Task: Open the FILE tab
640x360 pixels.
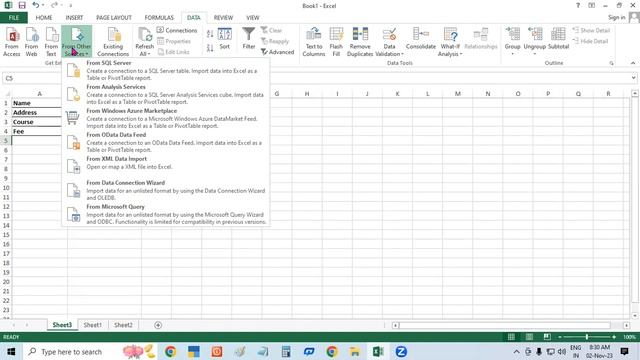Action: (x=14, y=18)
